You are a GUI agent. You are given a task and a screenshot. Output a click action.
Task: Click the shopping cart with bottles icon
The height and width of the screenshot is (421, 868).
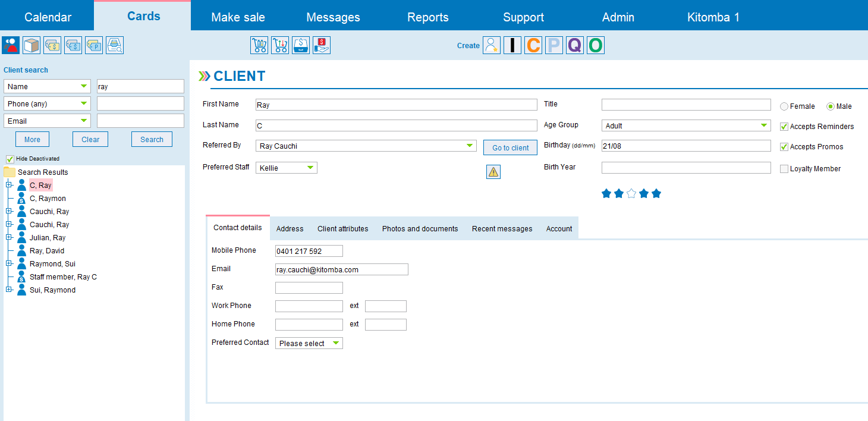tap(259, 45)
